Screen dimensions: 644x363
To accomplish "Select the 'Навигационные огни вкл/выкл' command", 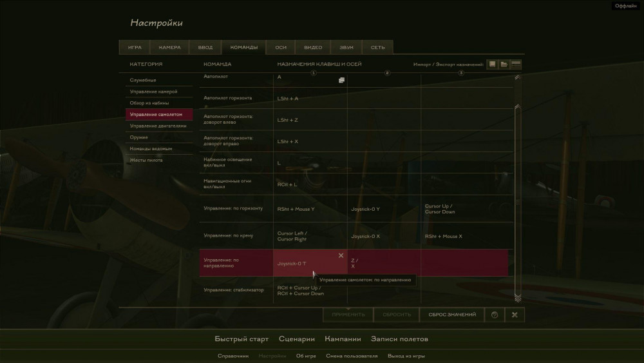I will tap(236, 184).
